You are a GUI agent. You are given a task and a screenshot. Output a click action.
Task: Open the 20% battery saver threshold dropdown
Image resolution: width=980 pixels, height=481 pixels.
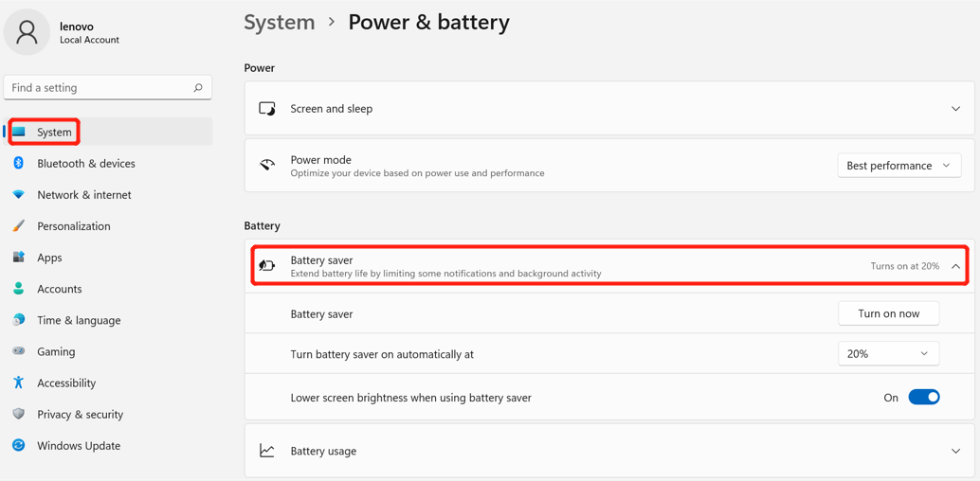(x=888, y=353)
